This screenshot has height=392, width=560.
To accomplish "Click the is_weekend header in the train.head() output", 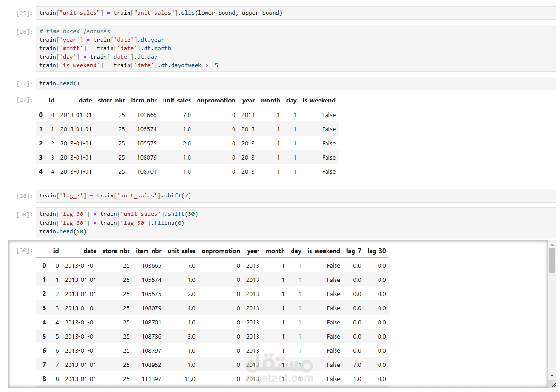I will tap(319, 100).
